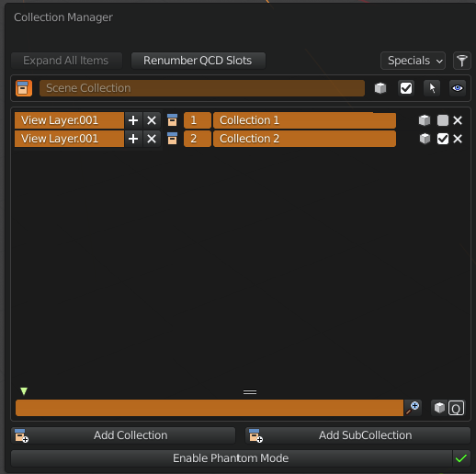
Task: Click green checkmark apply icon
Action: (461, 458)
